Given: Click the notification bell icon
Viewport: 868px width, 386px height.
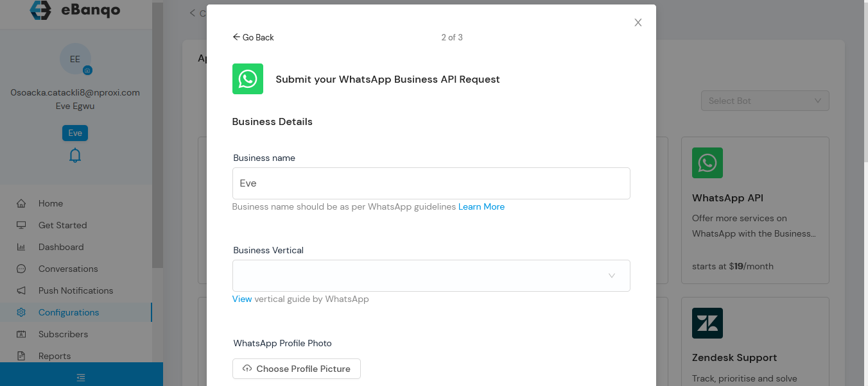Looking at the screenshot, I should (75, 155).
